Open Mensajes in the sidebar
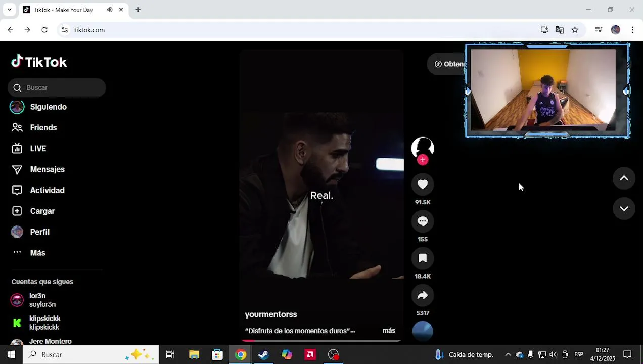The image size is (643, 364). click(38, 169)
